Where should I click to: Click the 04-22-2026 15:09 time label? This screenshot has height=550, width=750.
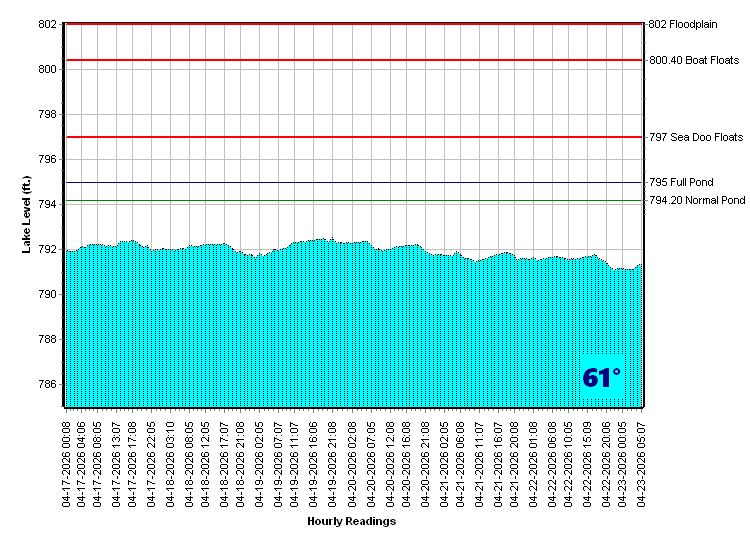pos(587,460)
